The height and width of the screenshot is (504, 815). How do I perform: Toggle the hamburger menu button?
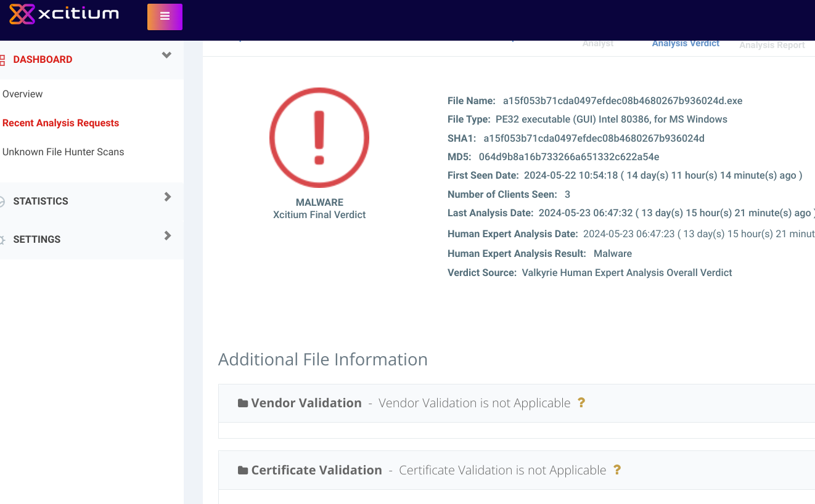[165, 17]
